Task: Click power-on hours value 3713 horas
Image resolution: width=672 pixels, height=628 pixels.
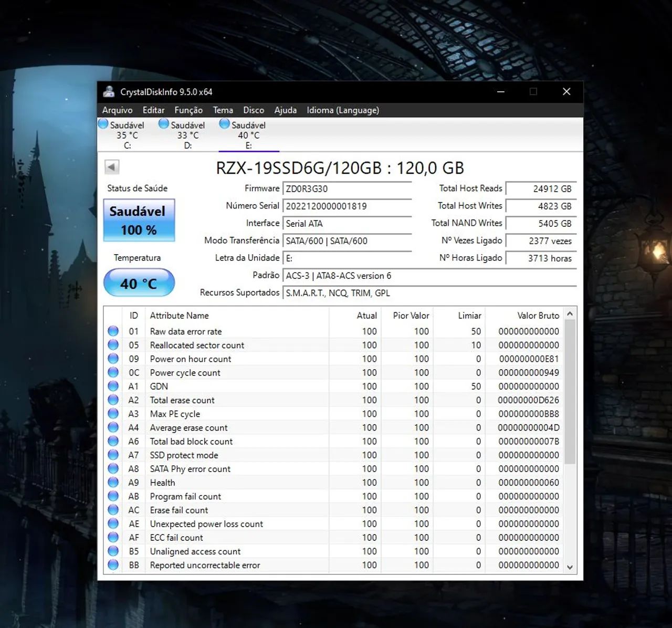Action: [x=541, y=258]
